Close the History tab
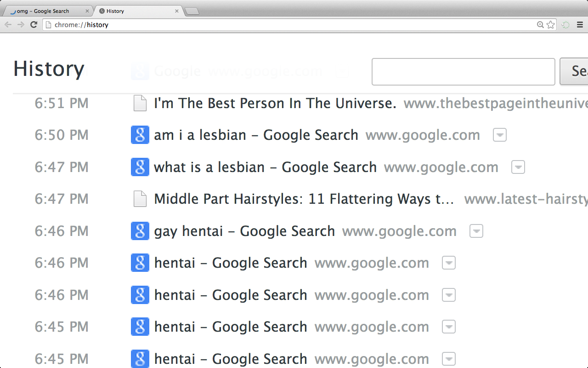This screenshot has height=368, width=588. [177, 11]
